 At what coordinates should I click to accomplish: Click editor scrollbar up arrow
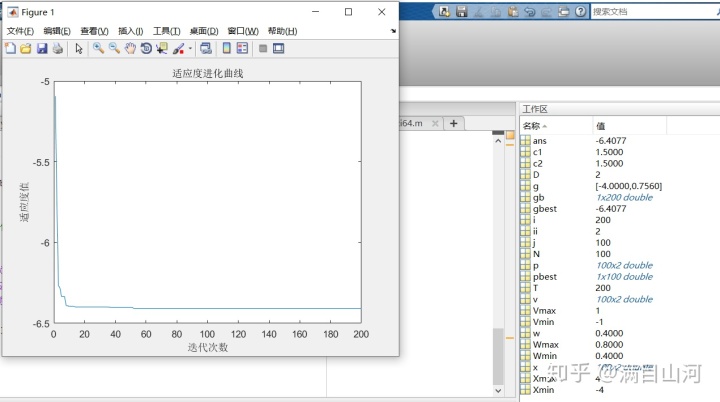tap(498, 141)
